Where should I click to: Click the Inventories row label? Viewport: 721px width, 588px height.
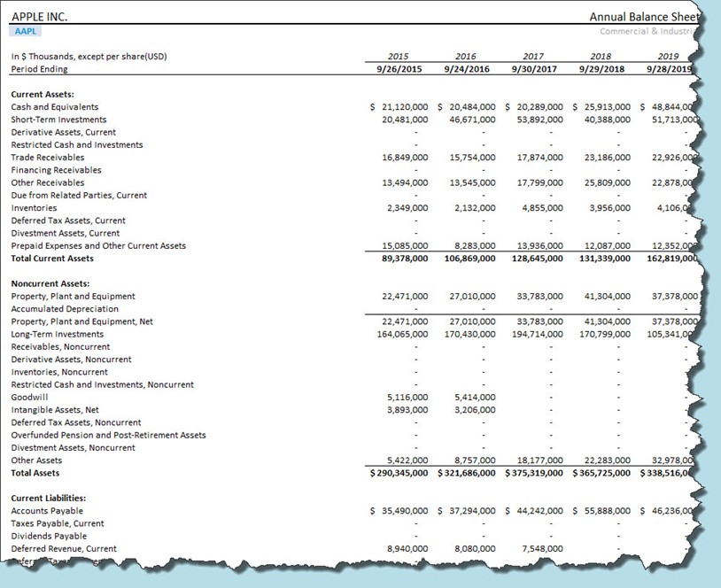pyautogui.click(x=34, y=208)
